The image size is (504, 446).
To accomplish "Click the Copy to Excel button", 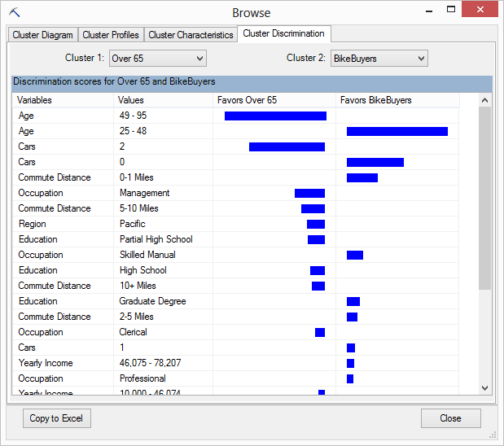I will pyautogui.click(x=56, y=418).
